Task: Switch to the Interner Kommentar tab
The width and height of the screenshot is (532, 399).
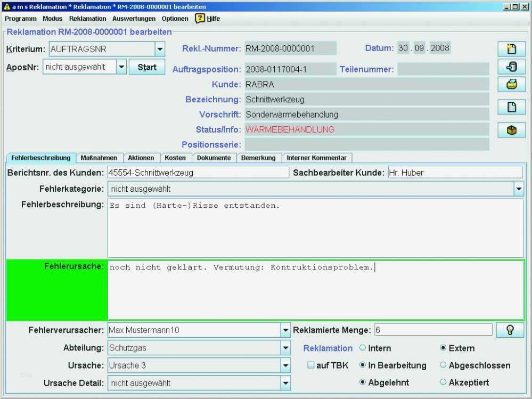Action: coord(316,158)
